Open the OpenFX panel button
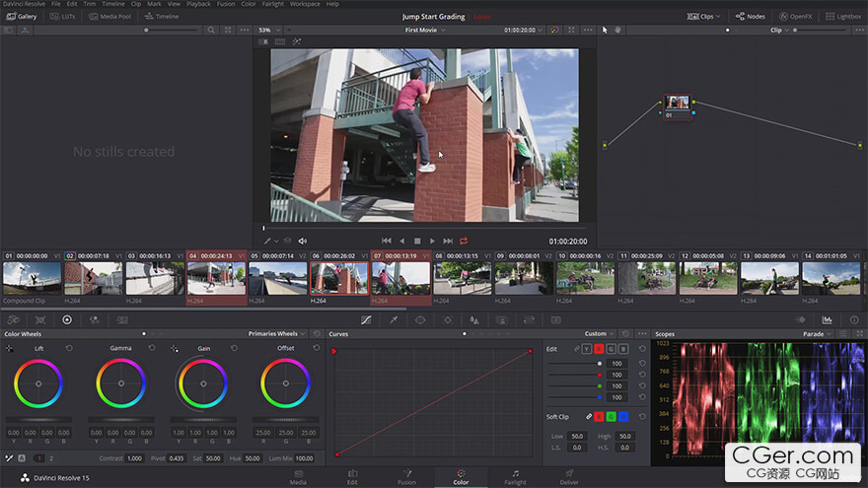The width and height of the screenshot is (868, 488). tap(795, 17)
